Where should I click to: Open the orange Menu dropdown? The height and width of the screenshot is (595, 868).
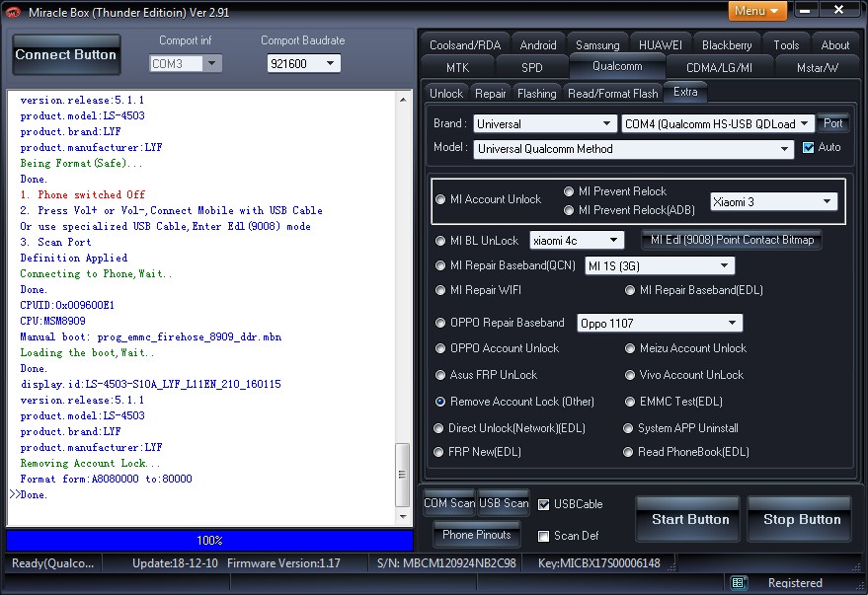tap(757, 11)
